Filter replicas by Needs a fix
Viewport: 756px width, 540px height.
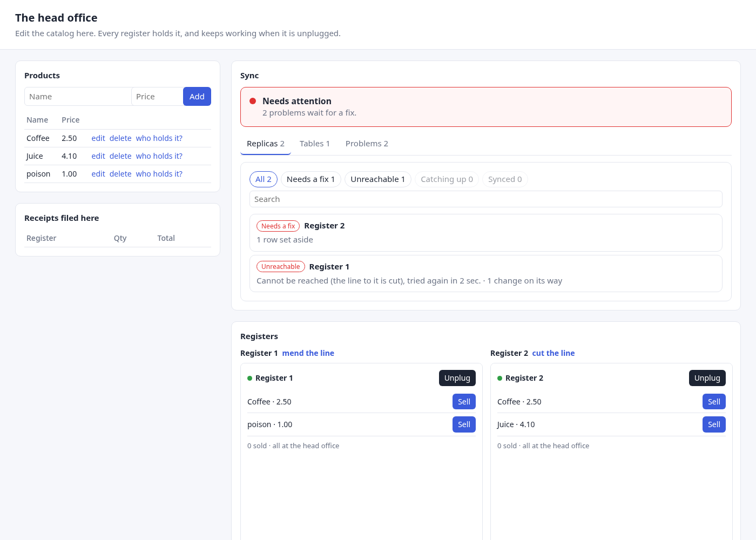point(311,179)
